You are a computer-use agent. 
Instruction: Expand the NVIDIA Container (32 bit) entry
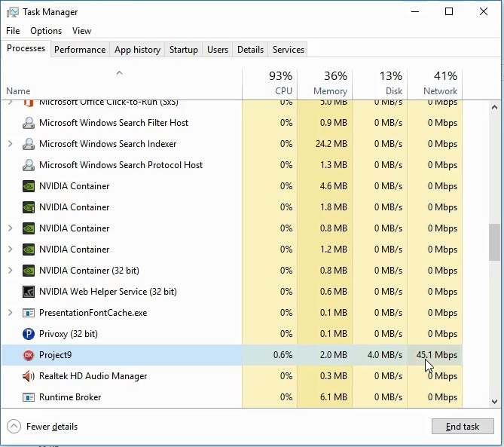[10, 271]
